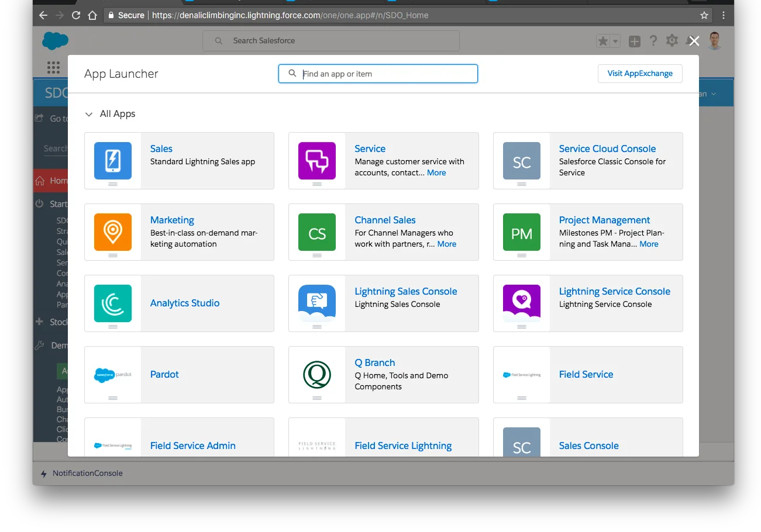Open the Analytics Studio teal icon
761x532 pixels.
coord(113,303)
